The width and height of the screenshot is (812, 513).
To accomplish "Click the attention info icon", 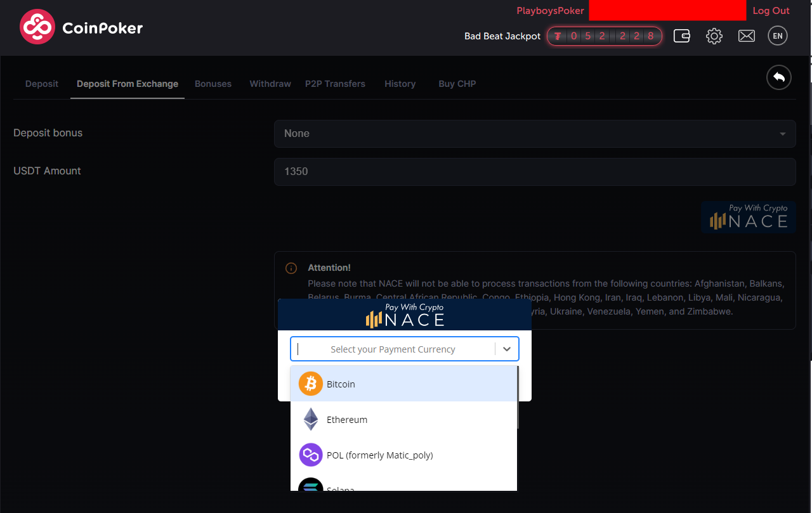I will [x=291, y=268].
